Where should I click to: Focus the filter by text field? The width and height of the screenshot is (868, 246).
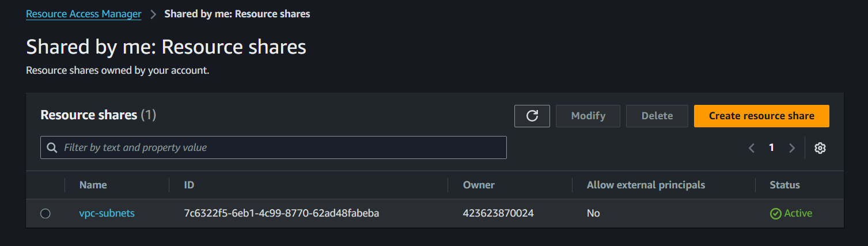[274, 147]
